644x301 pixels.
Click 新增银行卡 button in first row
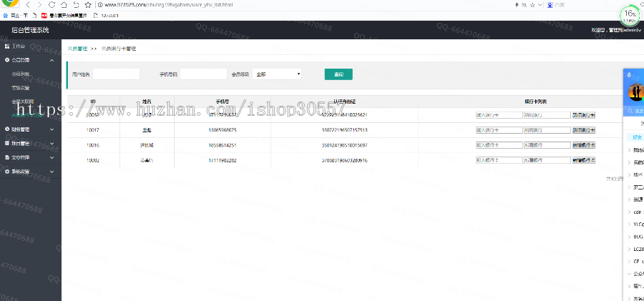pyautogui.click(x=584, y=115)
